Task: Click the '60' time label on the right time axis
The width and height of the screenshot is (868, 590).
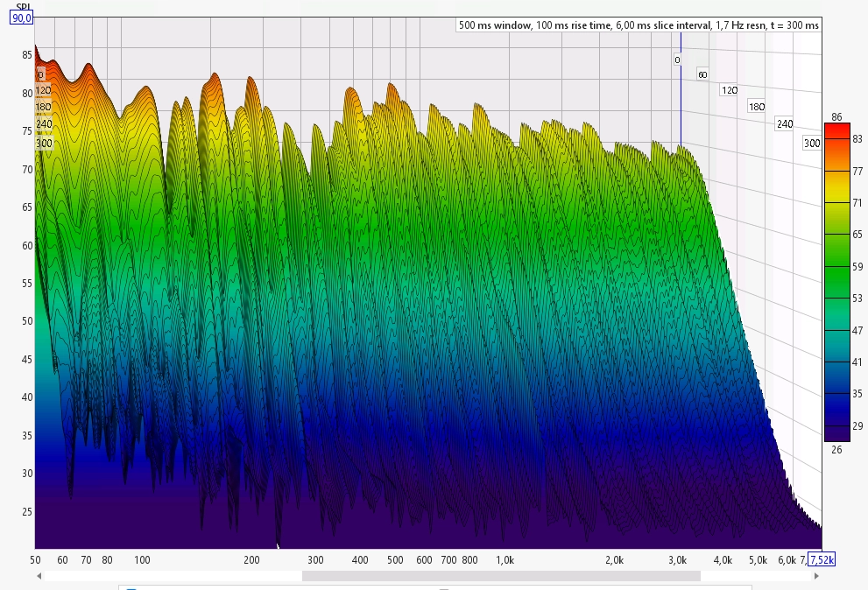Action: [x=702, y=74]
